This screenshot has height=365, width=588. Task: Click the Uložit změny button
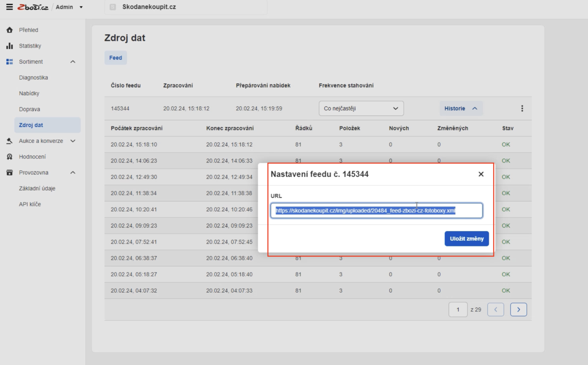click(x=466, y=239)
